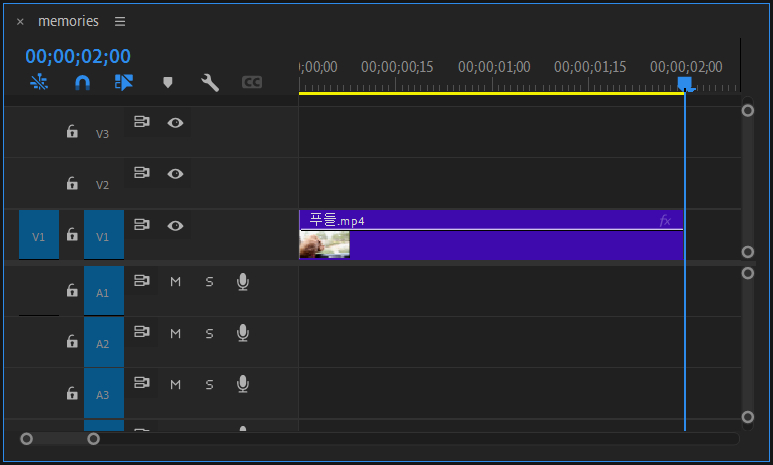
Task: Toggle sync lock on A2
Action: [141, 331]
